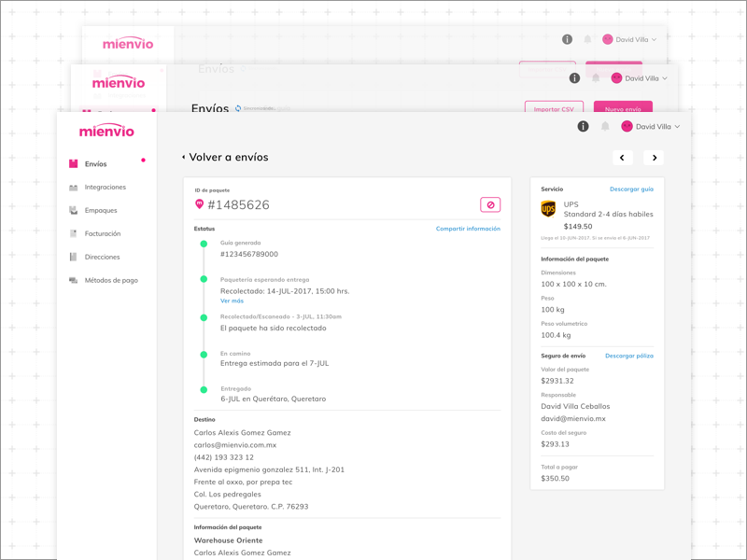Click the info icon in the header
747x560 pixels.
[583, 126]
